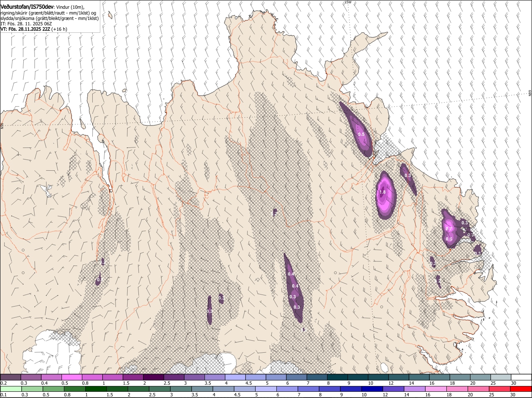Click the 0.7 snowfall value on the map

449,229
